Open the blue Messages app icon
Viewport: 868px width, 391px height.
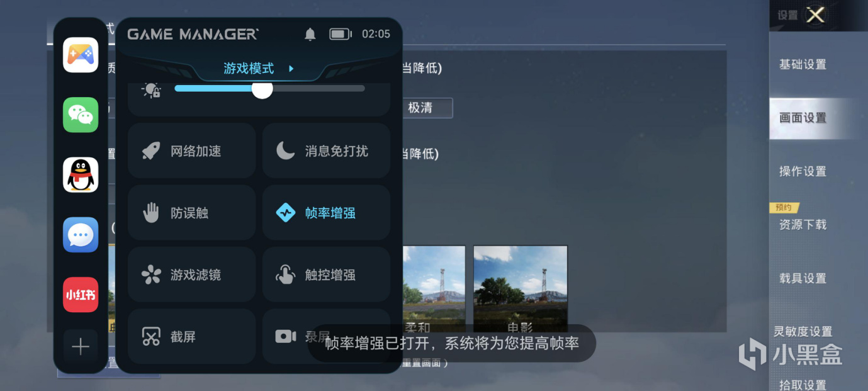click(81, 235)
